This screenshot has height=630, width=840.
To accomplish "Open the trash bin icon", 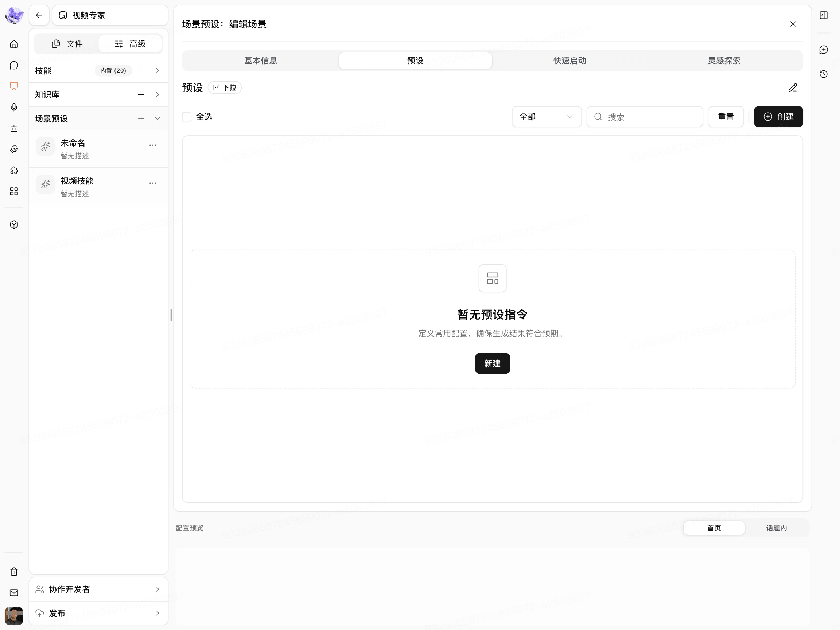I will (x=14, y=572).
